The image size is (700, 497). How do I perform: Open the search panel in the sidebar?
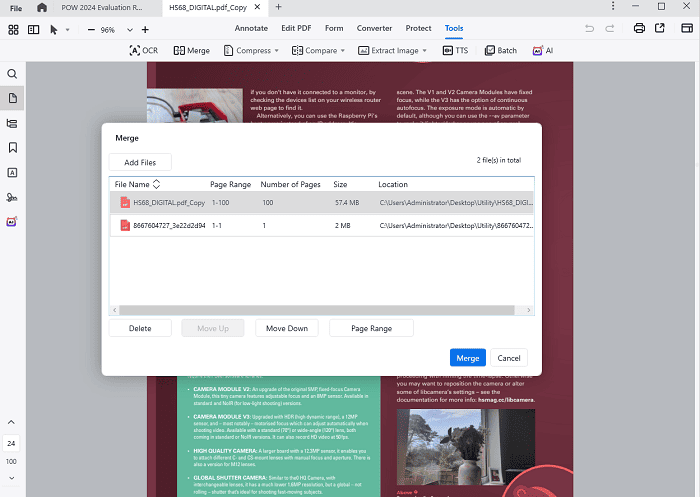tap(12, 74)
